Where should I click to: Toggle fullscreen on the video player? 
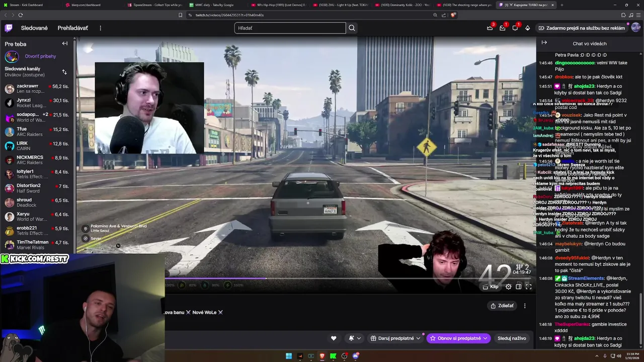[528, 287]
